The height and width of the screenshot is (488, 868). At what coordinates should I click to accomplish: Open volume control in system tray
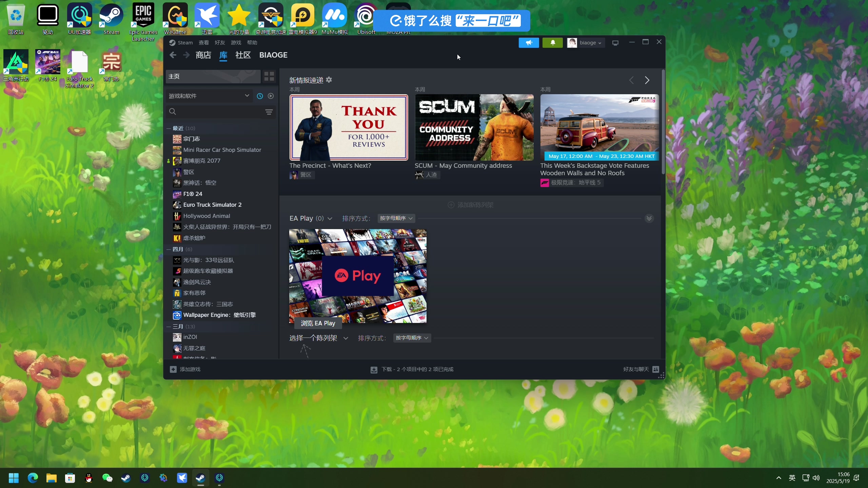point(816,478)
